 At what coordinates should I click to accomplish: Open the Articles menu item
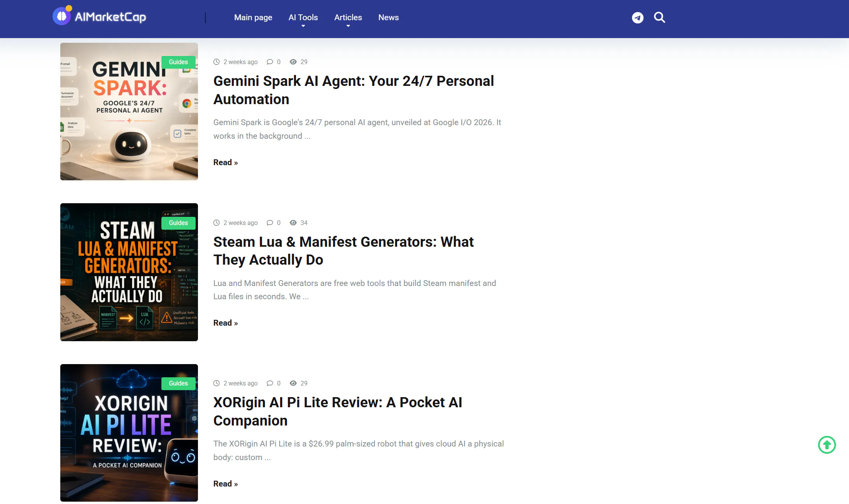(x=348, y=17)
